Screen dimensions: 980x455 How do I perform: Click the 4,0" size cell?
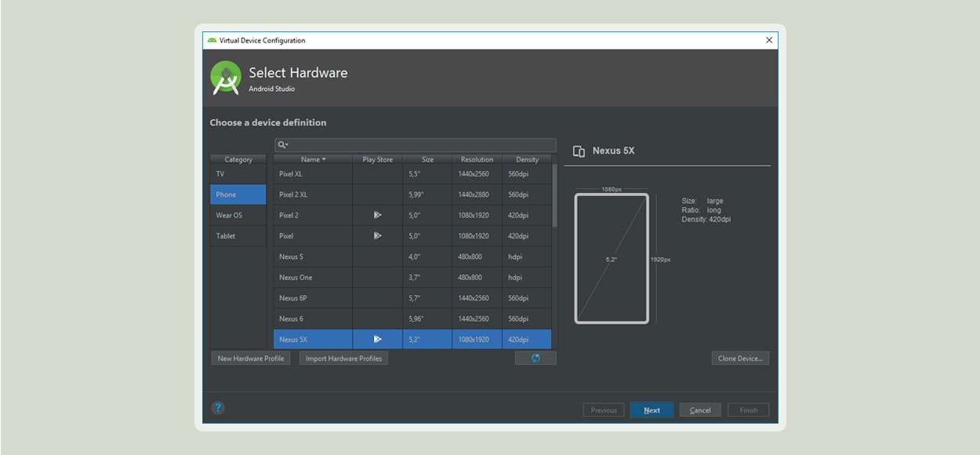(427, 257)
